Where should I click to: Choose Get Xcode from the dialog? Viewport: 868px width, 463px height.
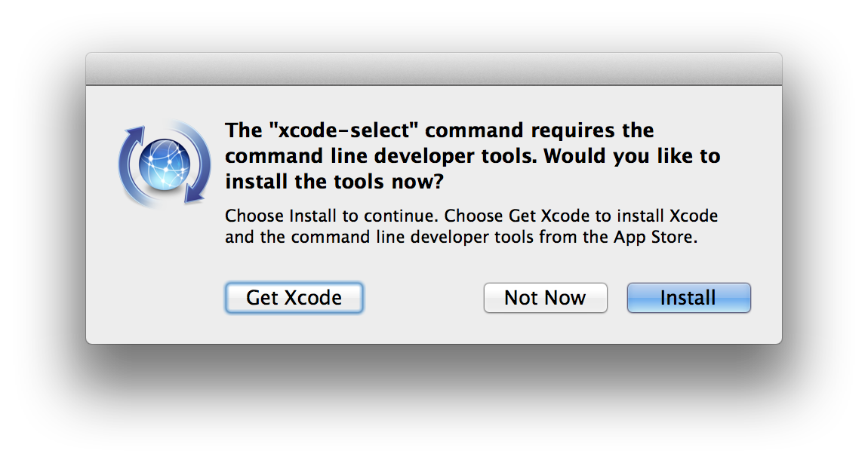(294, 298)
